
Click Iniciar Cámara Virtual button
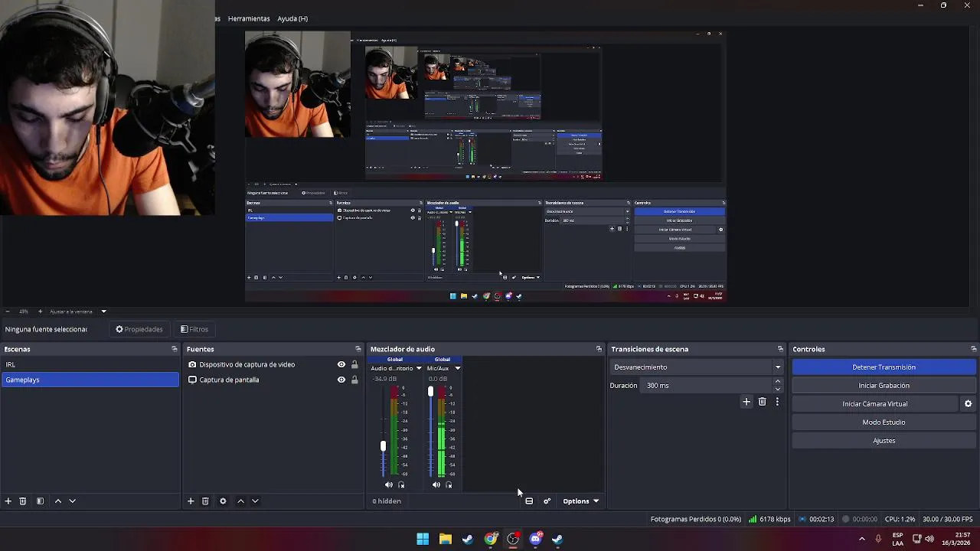tap(875, 404)
